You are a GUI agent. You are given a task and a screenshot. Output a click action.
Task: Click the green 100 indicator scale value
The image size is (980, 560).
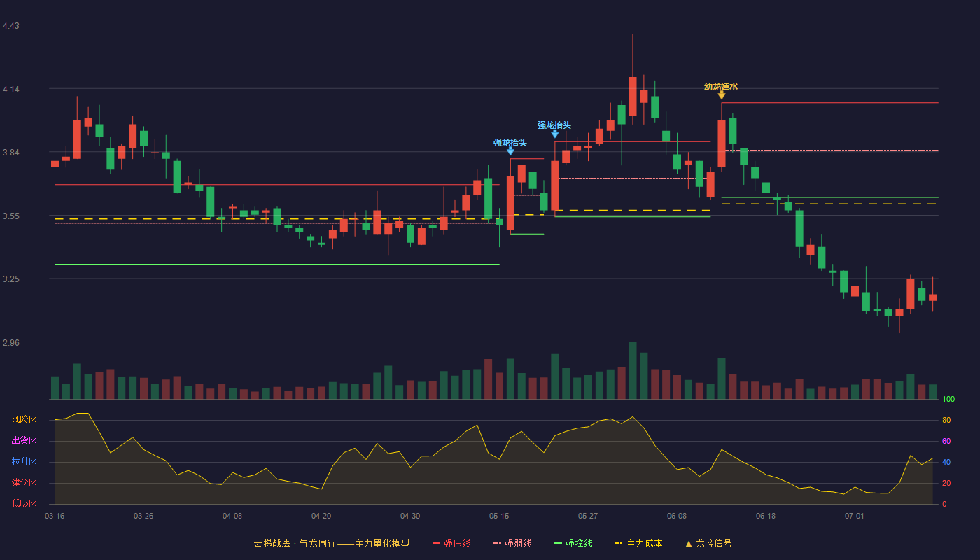click(x=948, y=400)
